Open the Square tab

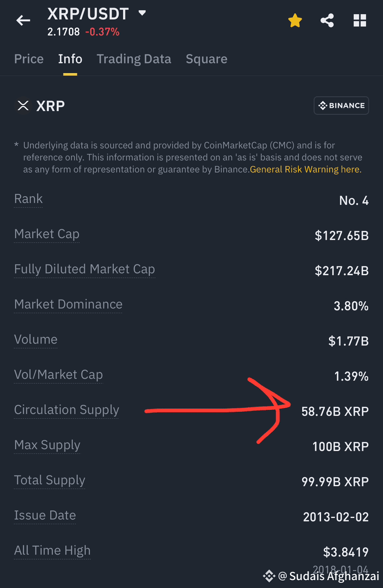pos(206,59)
